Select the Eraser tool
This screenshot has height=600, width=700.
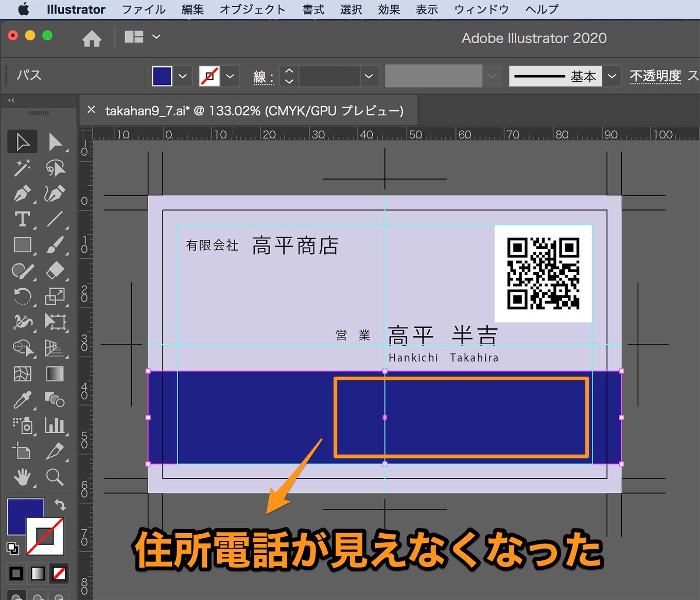pyautogui.click(x=56, y=271)
